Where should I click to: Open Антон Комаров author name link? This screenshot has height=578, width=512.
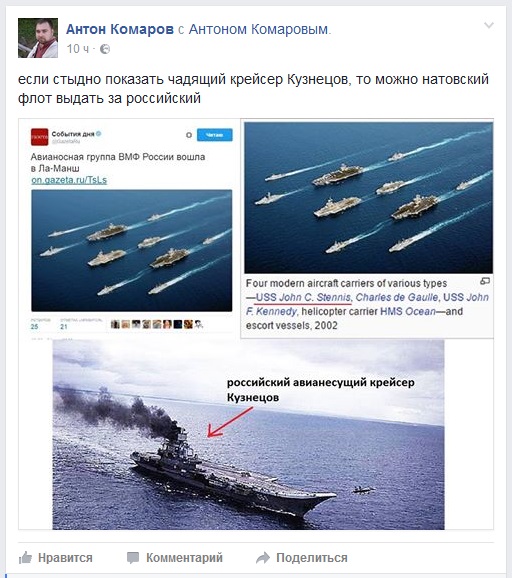(x=120, y=29)
